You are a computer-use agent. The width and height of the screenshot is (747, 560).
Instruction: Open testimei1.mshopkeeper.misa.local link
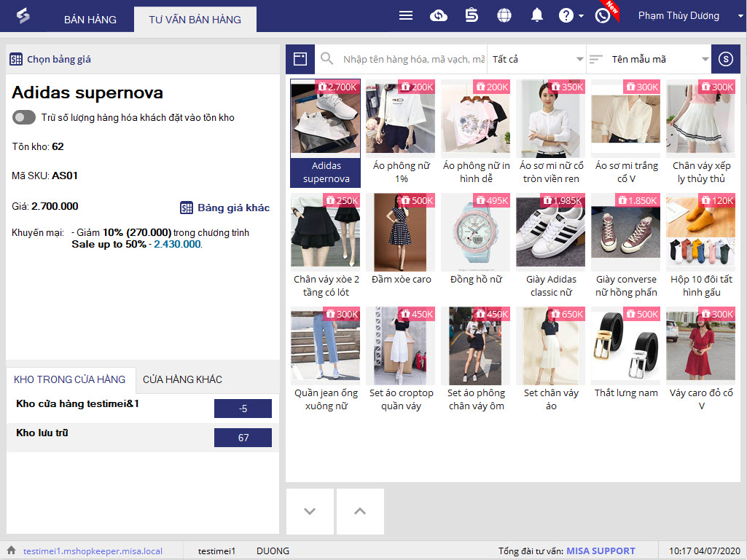(93, 551)
